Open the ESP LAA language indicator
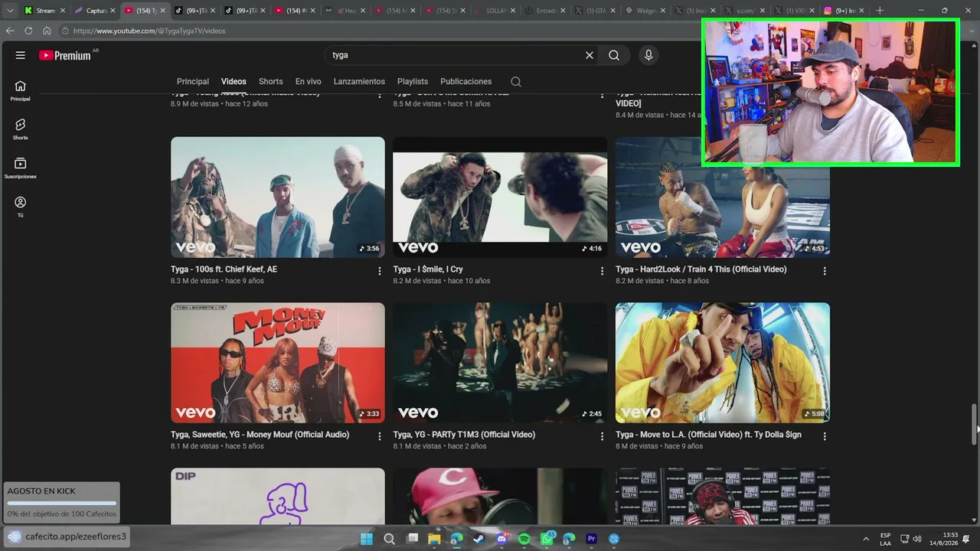Screen dimensions: 980x551 click(885, 539)
